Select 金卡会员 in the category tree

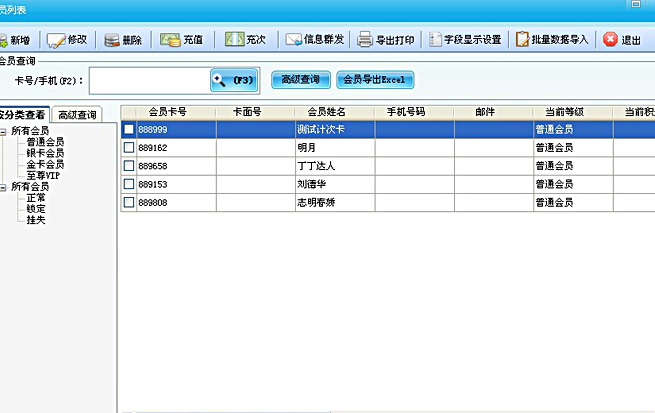(45, 164)
